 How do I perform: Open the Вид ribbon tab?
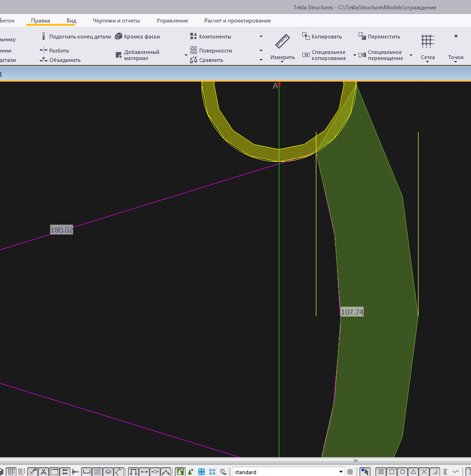coord(71,21)
